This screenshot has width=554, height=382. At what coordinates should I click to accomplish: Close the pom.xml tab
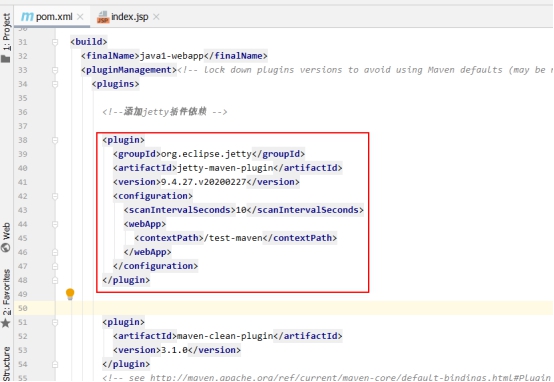(80, 17)
